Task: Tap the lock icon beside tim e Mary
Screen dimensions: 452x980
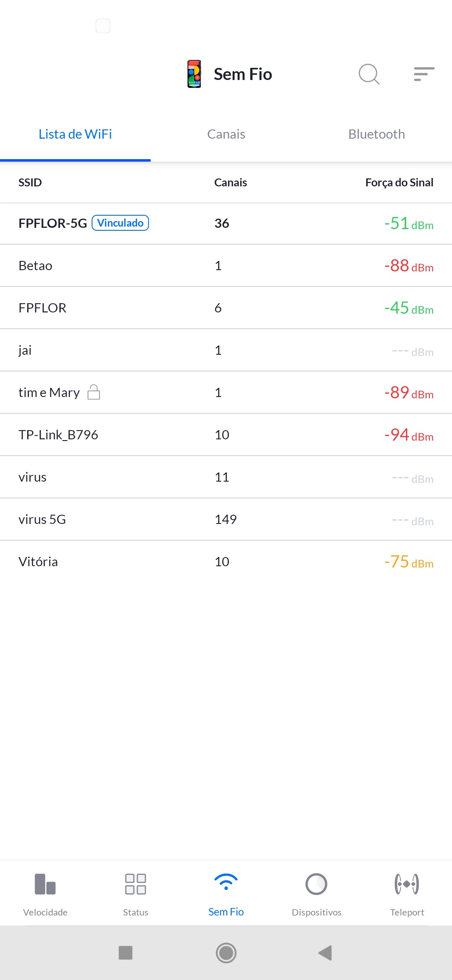Action: pos(94,392)
